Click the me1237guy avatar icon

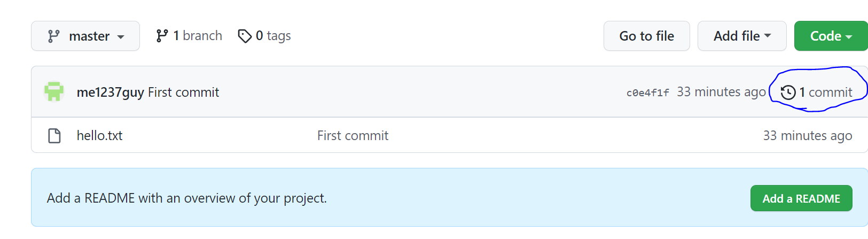tap(54, 92)
